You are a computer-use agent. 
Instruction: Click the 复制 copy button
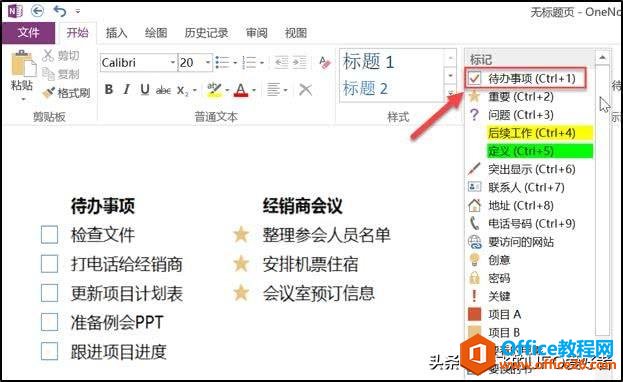(x=61, y=74)
